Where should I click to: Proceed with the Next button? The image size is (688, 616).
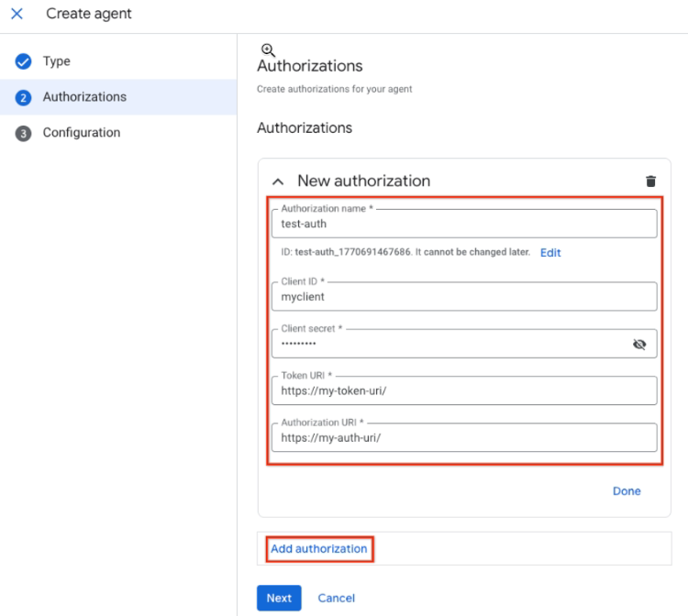[279, 598]
